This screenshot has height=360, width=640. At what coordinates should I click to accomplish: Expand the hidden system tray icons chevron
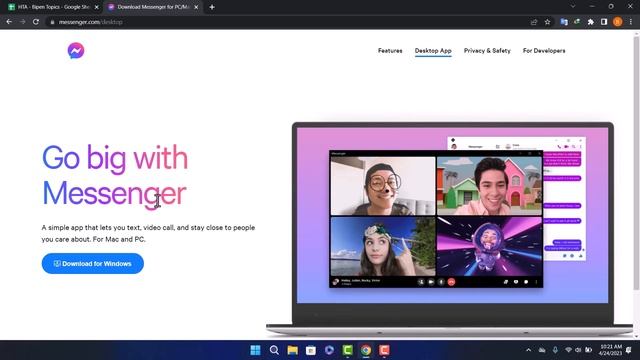(x=529, y=350)
